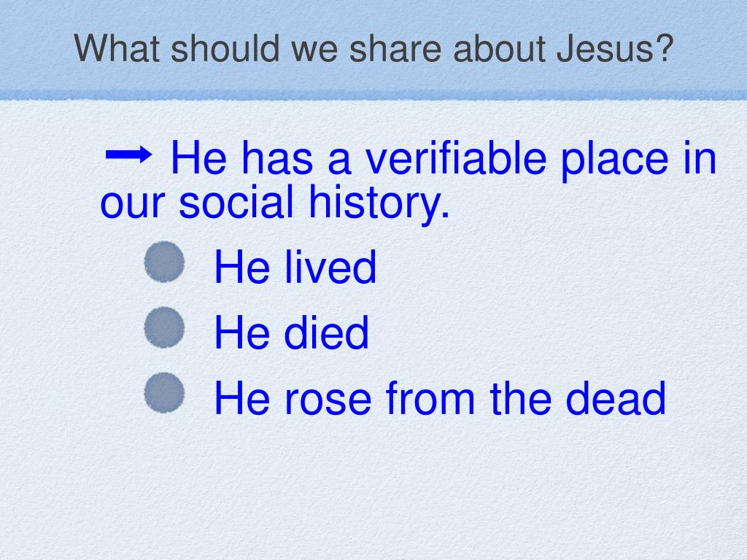747x560 pixels.
Task: Click the word place in main point
Action: (615, 160)
